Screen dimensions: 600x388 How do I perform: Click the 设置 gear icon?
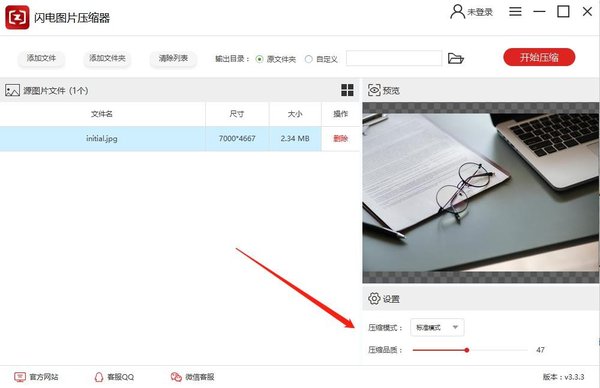tap(374, 298)
